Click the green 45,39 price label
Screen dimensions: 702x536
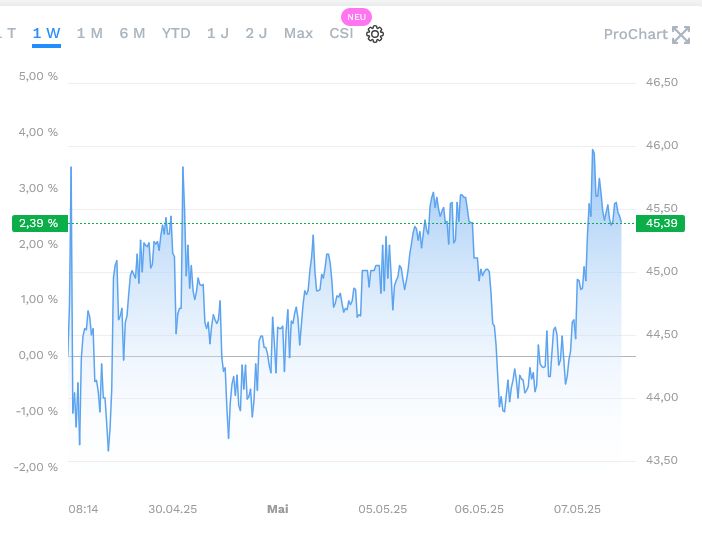tap(662, 223)
